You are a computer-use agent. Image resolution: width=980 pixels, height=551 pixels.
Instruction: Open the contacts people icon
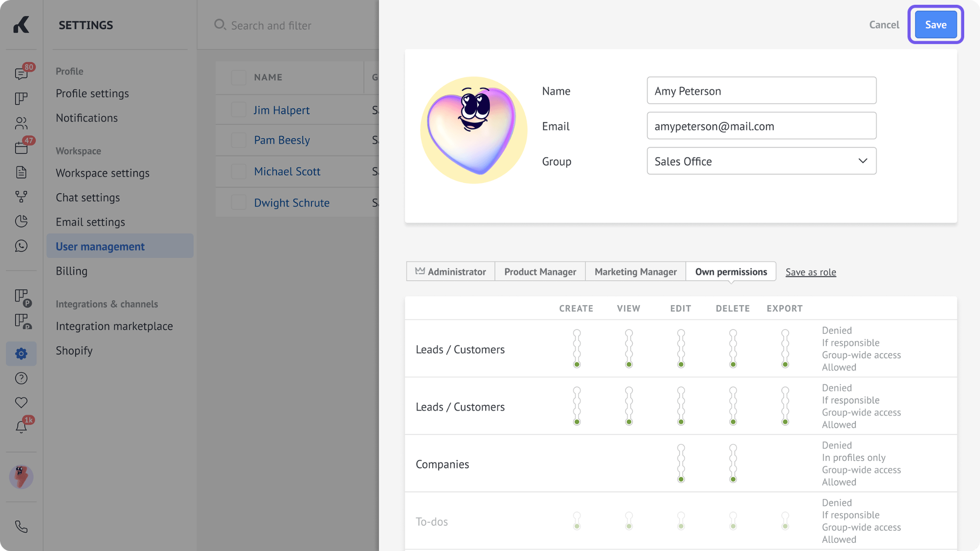pyautogui.click(x=21, y=123)
